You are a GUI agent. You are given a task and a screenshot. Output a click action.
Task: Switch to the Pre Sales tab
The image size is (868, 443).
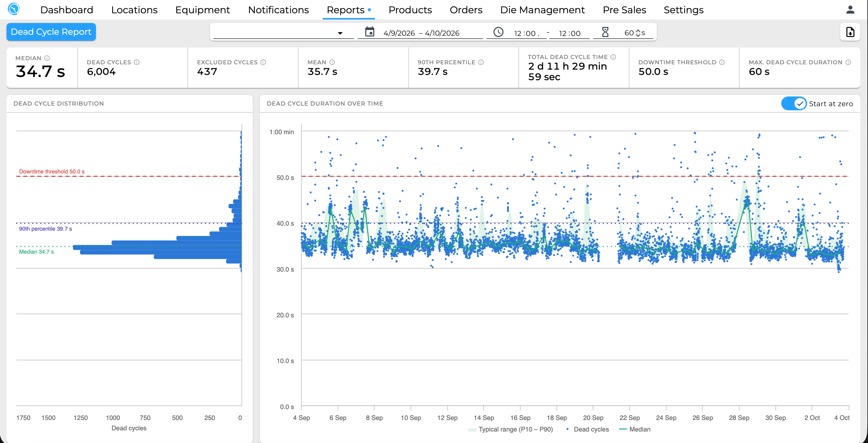click(x=624, y=10)
